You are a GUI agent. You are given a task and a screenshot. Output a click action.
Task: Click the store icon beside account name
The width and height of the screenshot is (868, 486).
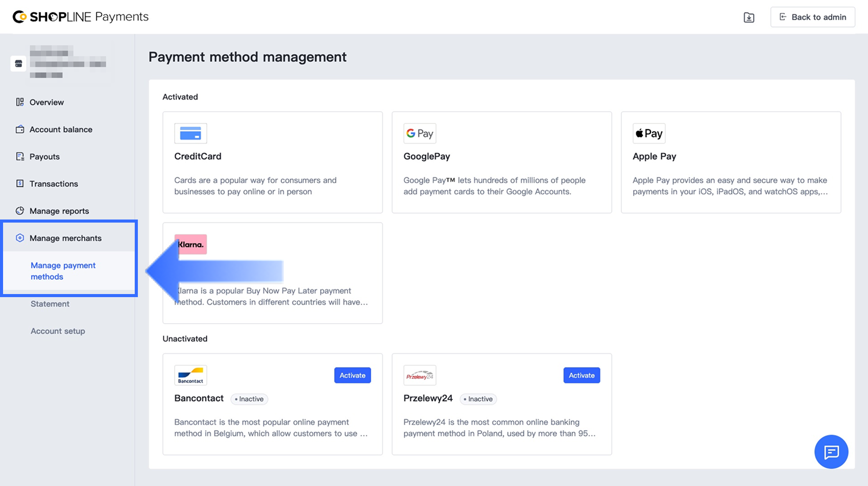tap(19, 64)
